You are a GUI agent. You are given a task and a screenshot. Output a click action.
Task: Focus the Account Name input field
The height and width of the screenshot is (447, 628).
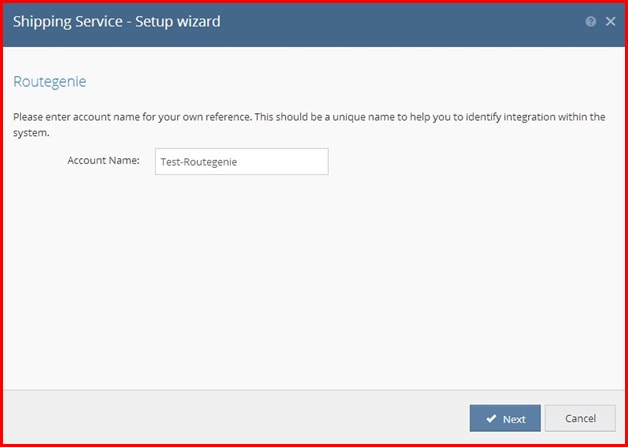[x=242, y=161]
